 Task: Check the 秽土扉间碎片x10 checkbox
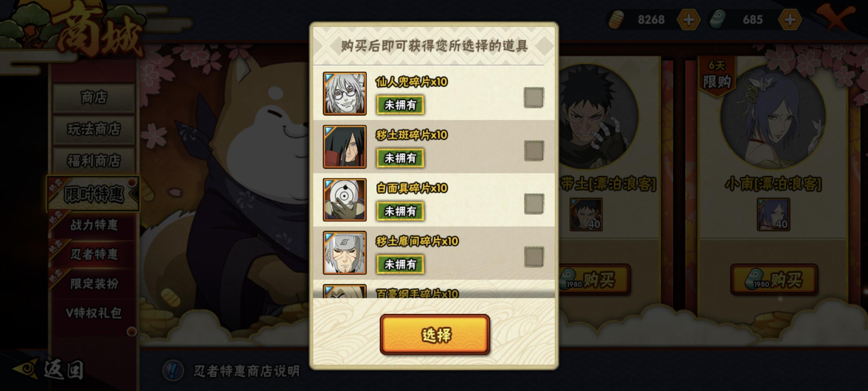tap(534, 257)
